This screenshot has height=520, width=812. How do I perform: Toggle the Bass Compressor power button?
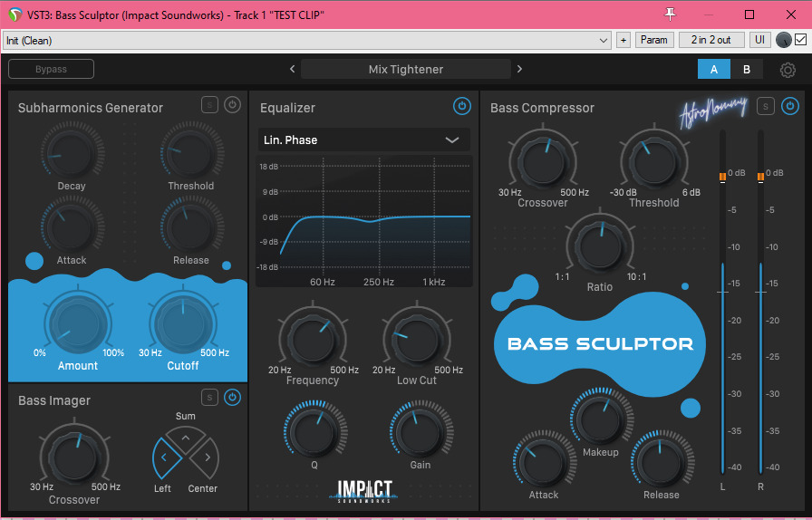pos(790,106)
